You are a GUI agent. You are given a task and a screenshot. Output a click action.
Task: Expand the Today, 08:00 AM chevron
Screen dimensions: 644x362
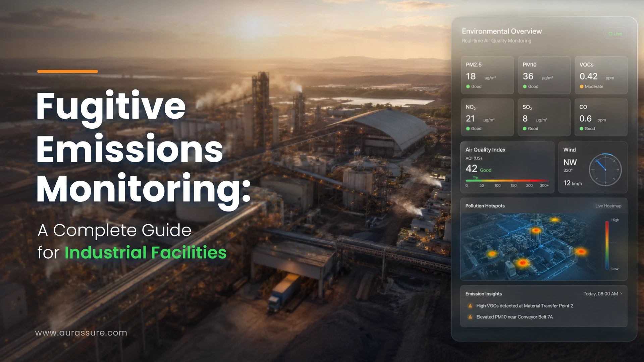(x=622, y=294)
